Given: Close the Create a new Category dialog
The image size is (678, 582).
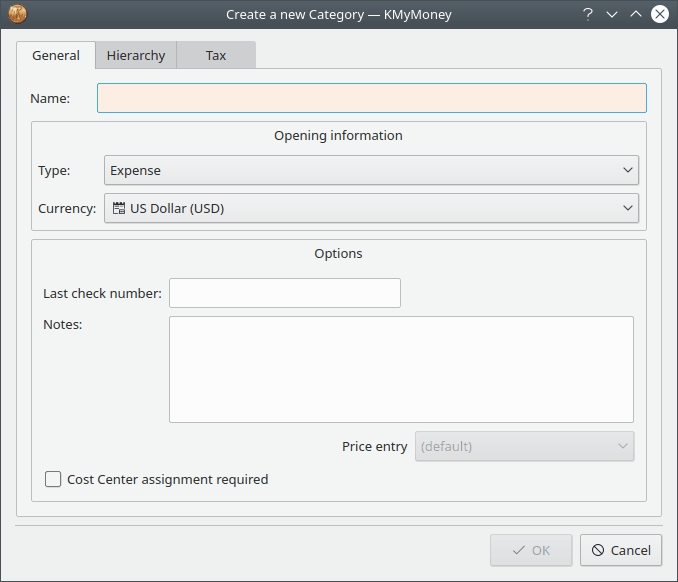Looking at the screenshot, I should [x=660, y=14].
